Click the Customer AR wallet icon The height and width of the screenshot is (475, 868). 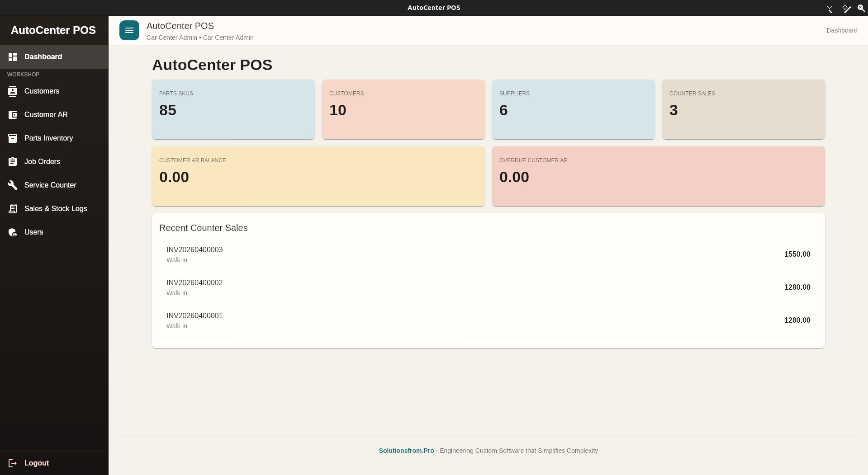tap(13, 115)
